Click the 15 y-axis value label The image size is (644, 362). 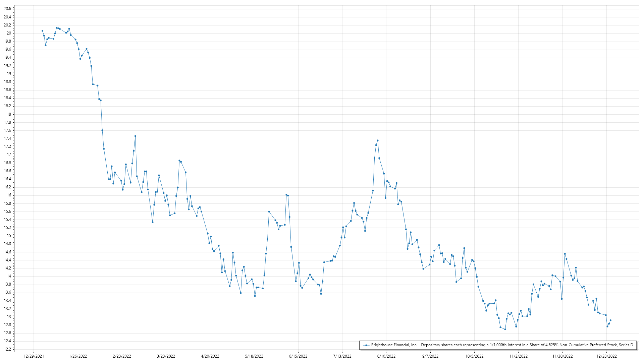click(x=9, y=236)
